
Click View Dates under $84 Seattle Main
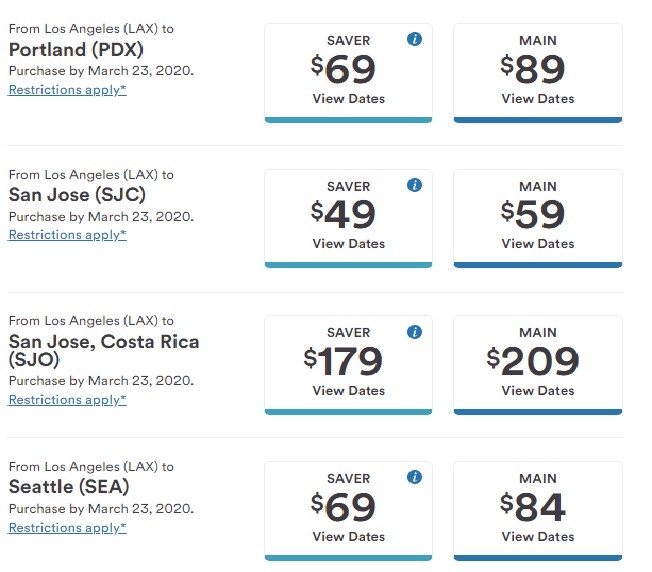pyautogui.click(x=538, y=537)
